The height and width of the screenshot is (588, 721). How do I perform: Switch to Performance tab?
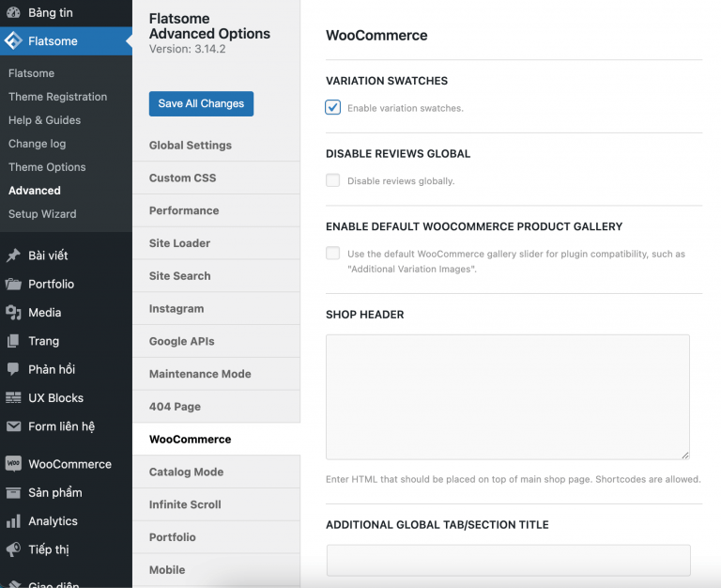[x=216, y=210]
